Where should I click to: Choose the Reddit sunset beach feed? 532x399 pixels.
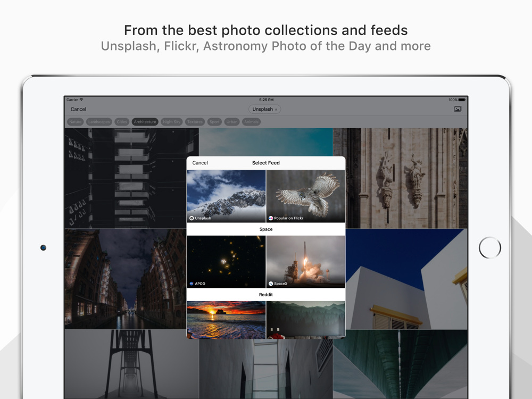coord(226,320)
